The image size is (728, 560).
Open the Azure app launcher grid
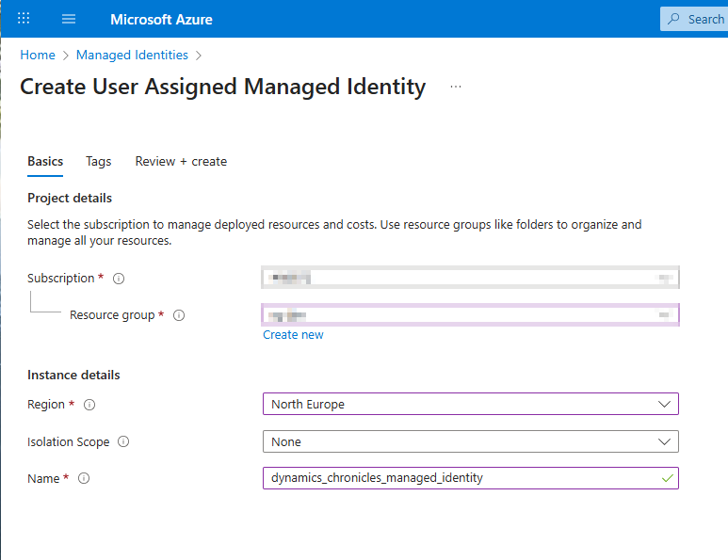coord(24,19)
